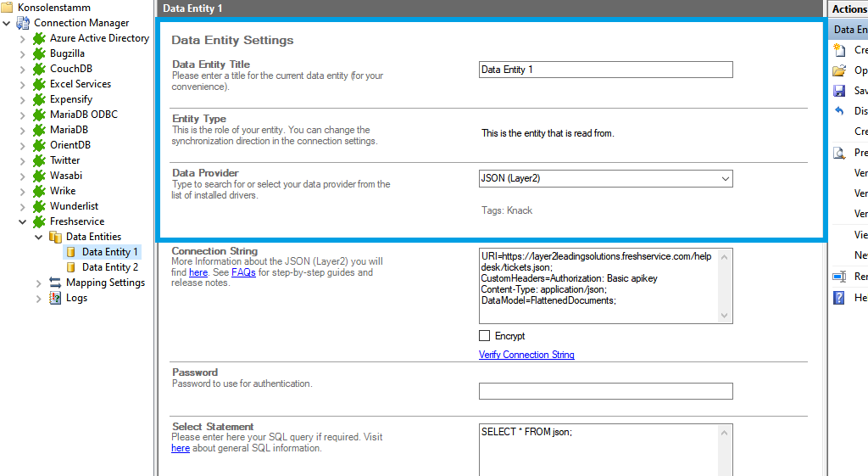Click the MariaDB ODBC puzzle icon
The image size is (868, 476).
[x=39, y=115]
